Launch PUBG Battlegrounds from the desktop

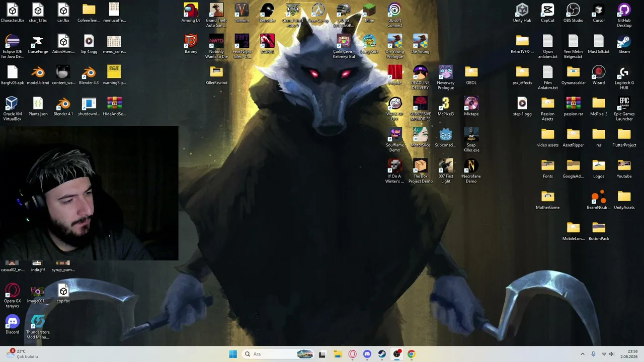pos(344,15)
